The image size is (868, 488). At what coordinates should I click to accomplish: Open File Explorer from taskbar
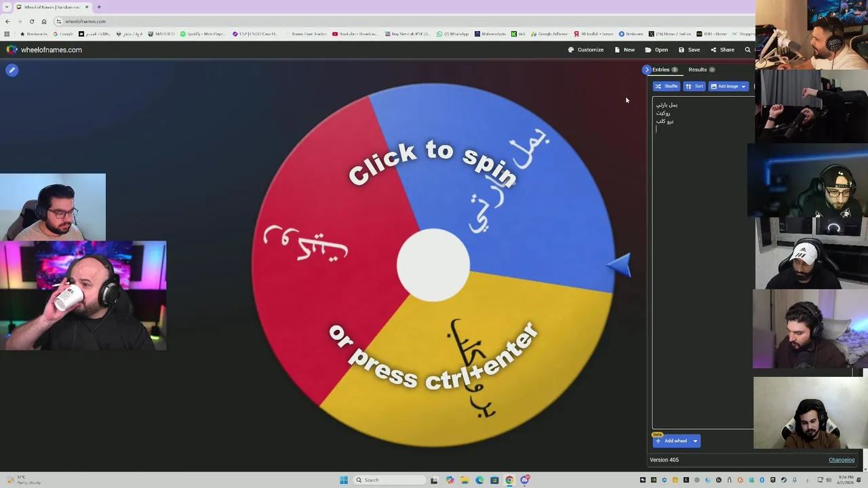tap(465, 480)
